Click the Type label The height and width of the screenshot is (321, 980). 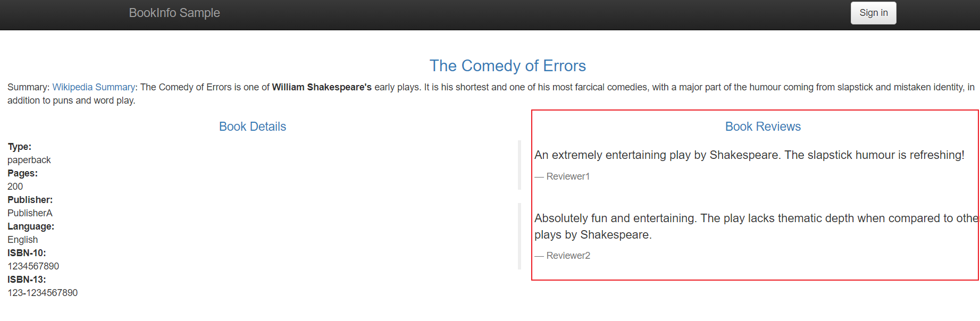coord(20,147)
